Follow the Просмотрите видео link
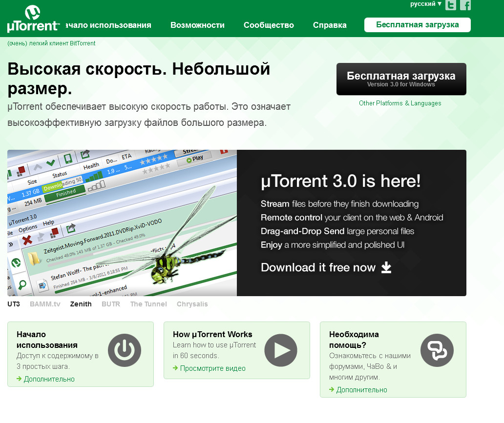This screenshot has width=504, height=423. coord(212,368)
